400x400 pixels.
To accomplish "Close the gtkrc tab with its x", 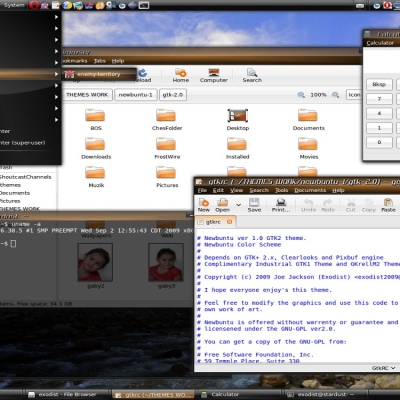I will pos(229,222).
